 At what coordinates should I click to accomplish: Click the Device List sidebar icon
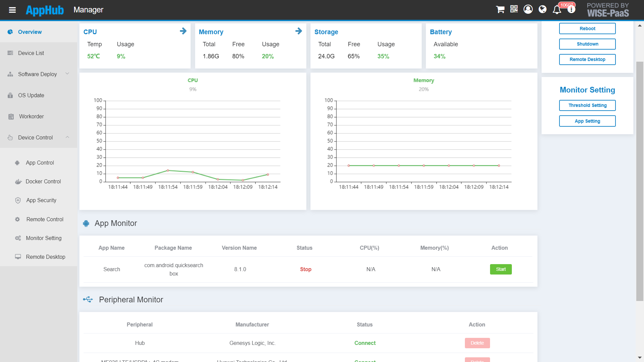[10, 53]
